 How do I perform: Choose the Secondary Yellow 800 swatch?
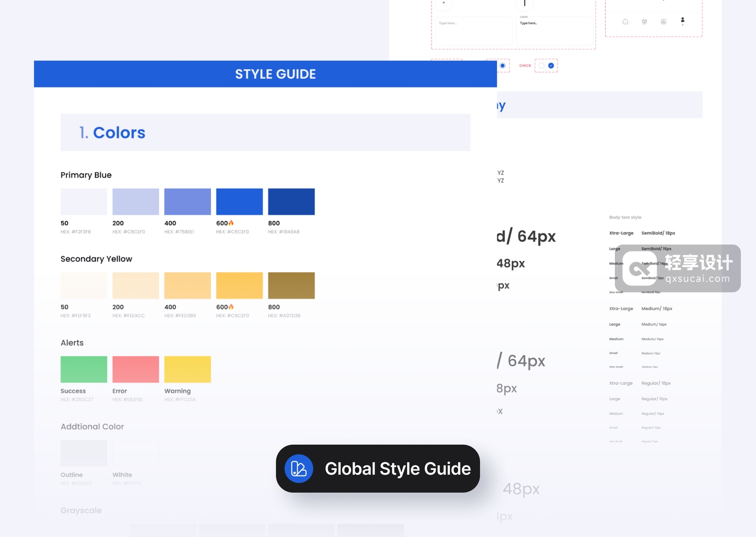(291, 285)
